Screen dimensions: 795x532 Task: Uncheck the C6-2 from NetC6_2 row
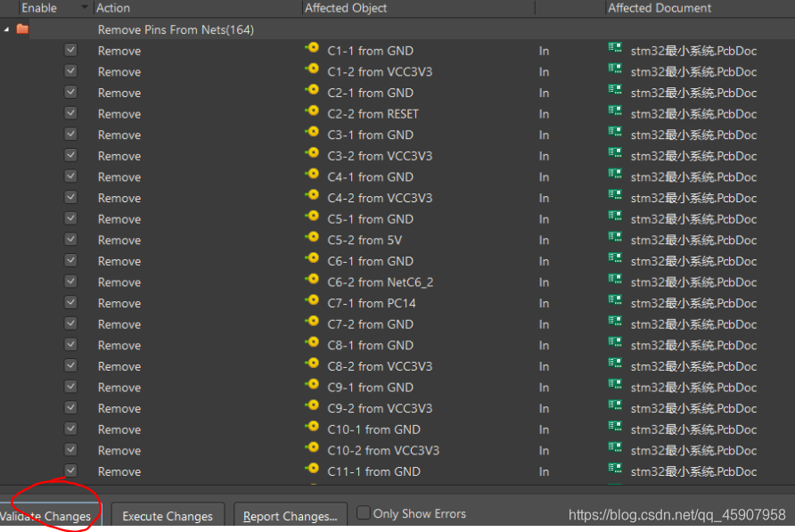70,282
